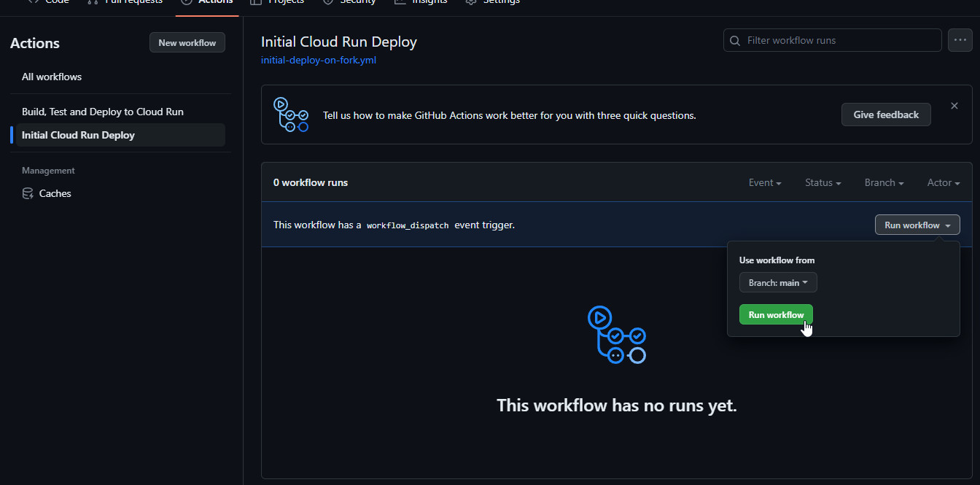This screenshot has height=485, width=980.
Task: Click the green Run workflow button
Action: [x=776, y=314]
